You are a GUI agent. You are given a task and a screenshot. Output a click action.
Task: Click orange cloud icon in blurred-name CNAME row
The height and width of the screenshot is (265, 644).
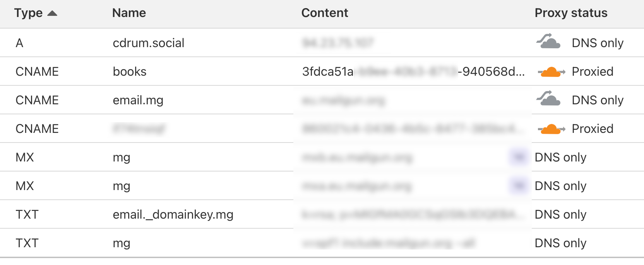(x=551, y=129)
